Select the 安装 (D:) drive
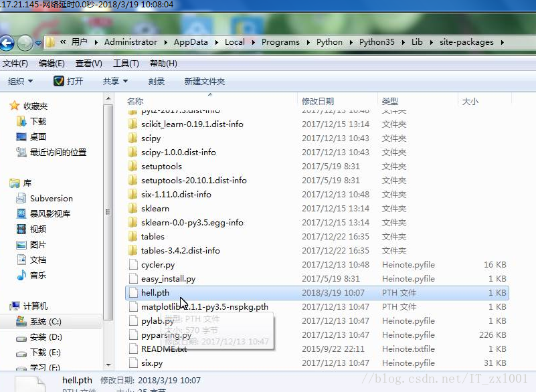 click(x=39, y=337)
